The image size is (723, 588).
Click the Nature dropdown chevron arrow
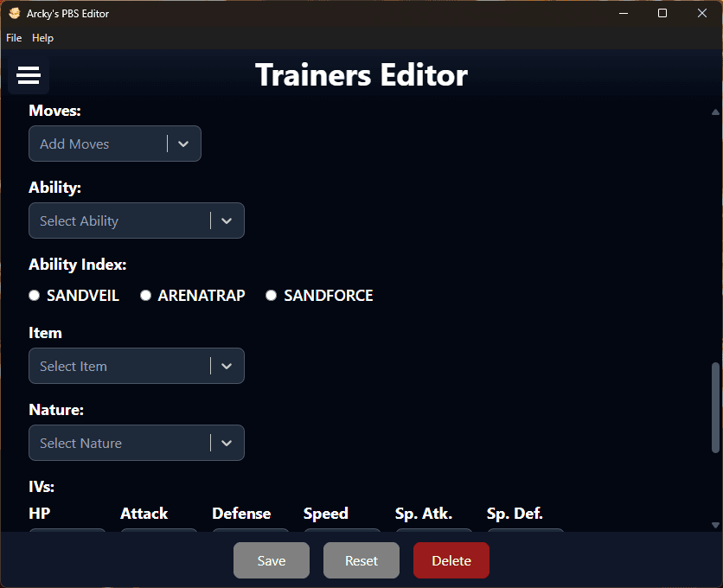pos(227,444)
